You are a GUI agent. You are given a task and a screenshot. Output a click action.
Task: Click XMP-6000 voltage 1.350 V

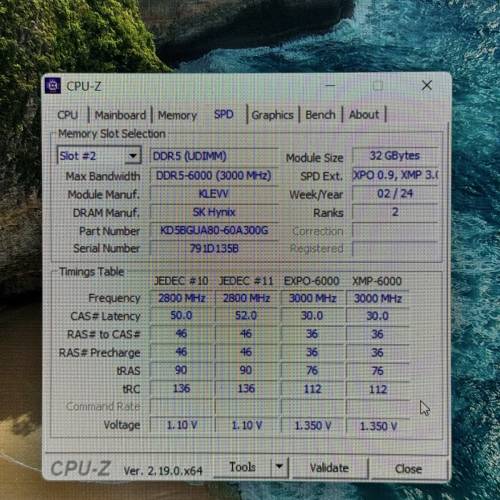coord(378,426)
